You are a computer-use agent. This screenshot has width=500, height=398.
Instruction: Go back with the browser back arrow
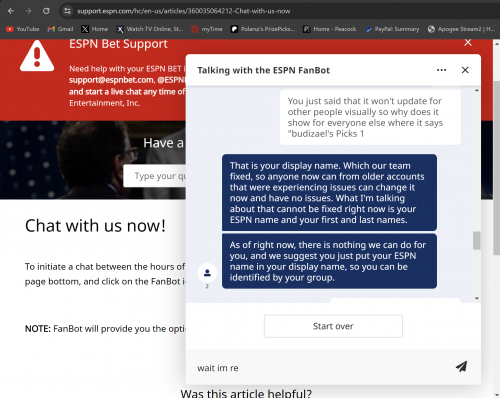(x=11, y=11)
